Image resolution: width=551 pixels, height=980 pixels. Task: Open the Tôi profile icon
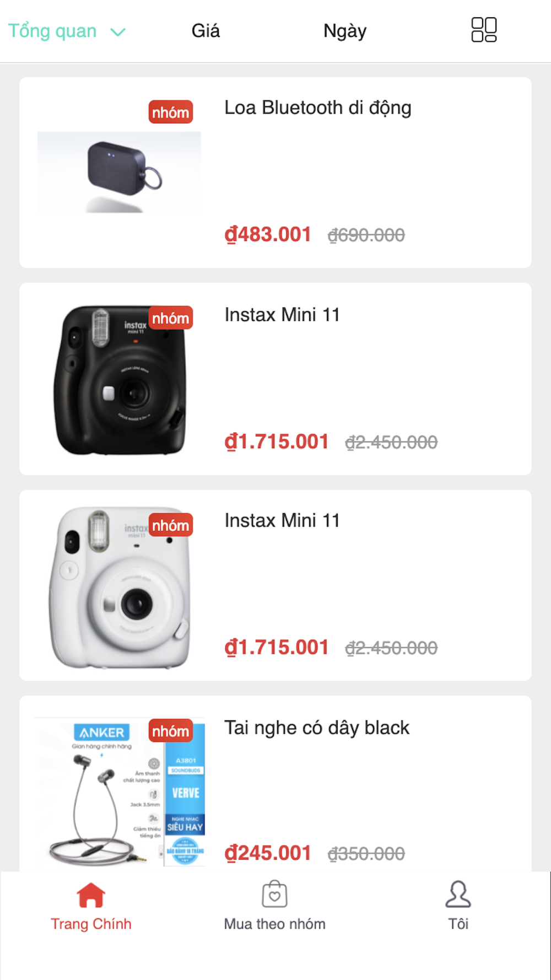[x=458, y=894]
